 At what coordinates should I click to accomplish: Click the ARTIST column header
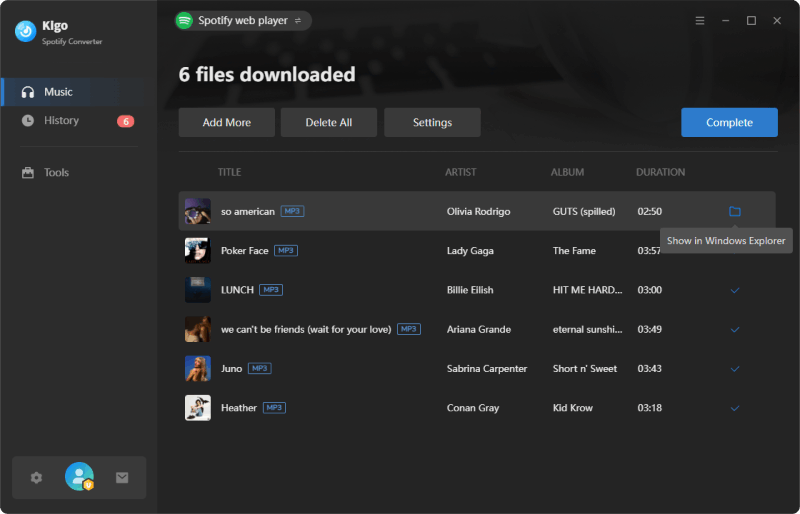tap(461, 173)
